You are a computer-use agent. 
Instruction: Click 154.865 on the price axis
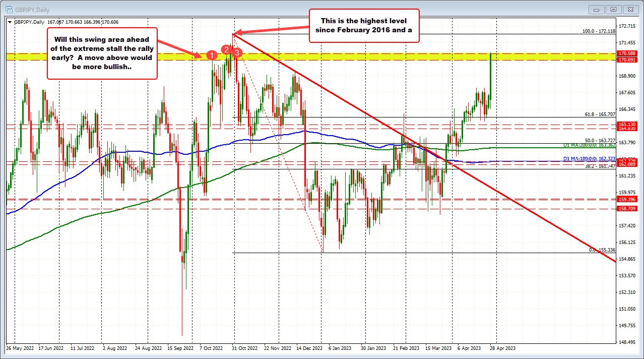627,259
